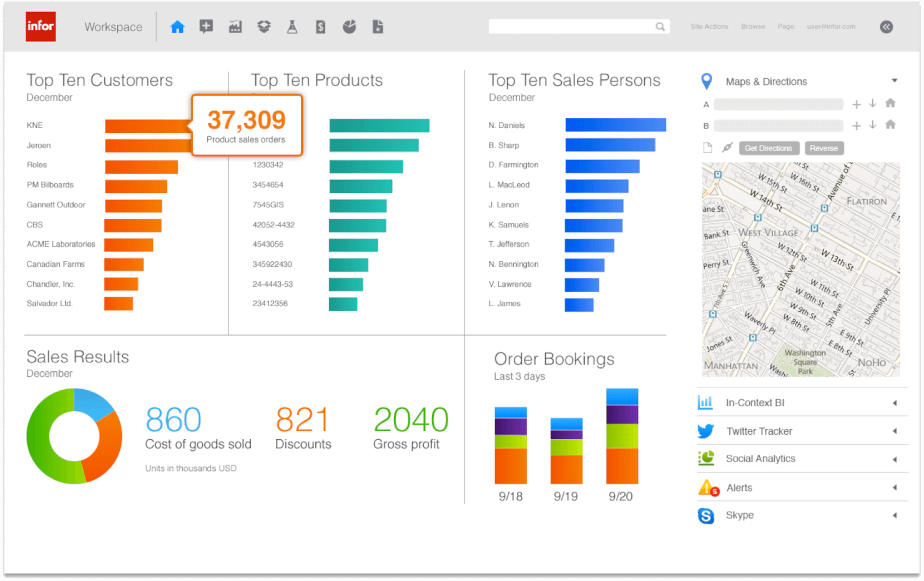924x581 pixels.
Task: Open the Site Actions menu
Action: click(709, 26)
